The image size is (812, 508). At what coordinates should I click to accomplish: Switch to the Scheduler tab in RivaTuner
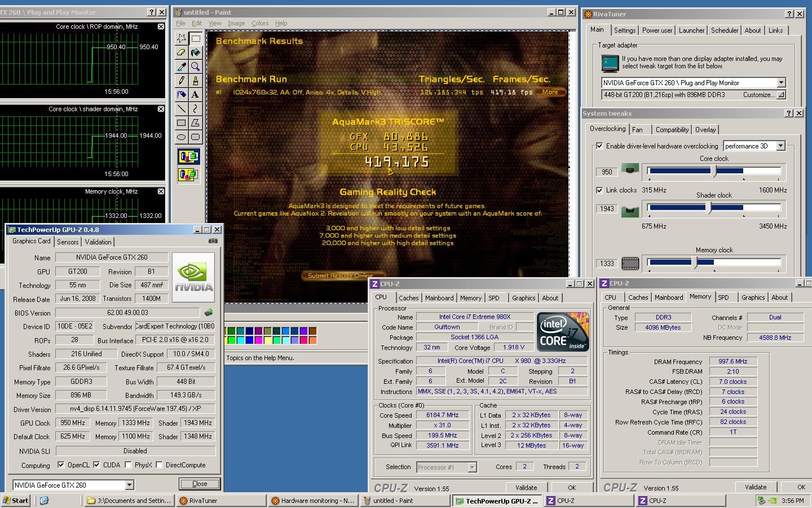click(x=725, y=30)
